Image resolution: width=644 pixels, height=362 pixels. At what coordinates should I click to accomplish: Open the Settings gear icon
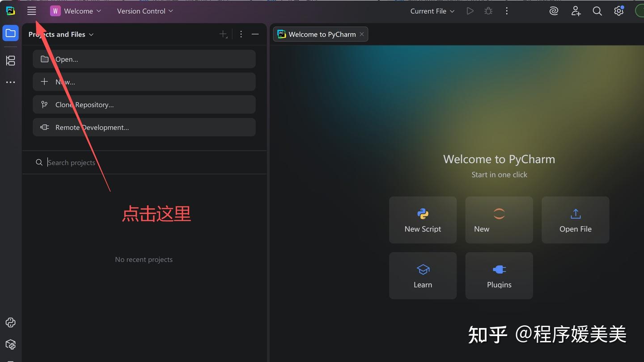coord(619,11)
